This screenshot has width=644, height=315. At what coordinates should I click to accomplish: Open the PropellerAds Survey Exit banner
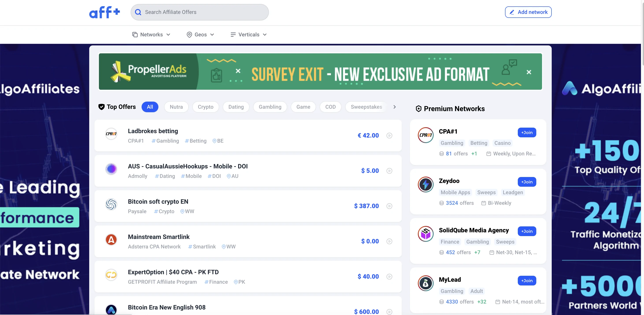[x=320, y=72]
